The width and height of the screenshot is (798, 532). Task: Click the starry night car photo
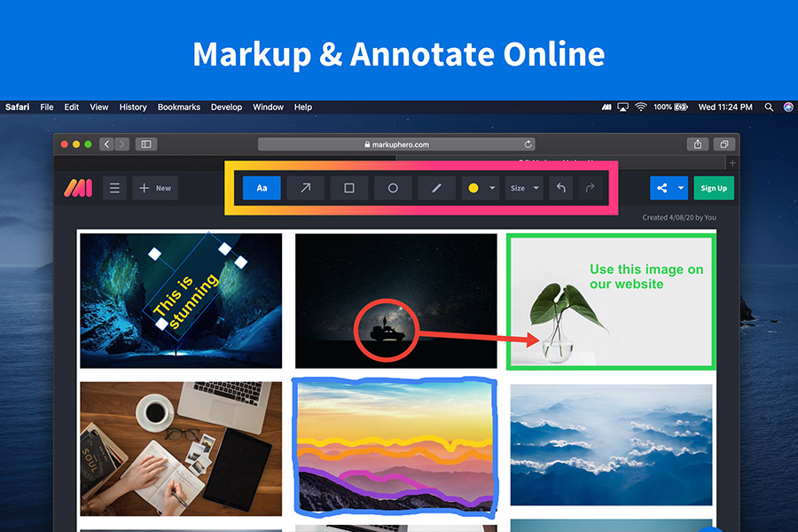click(x=396, y=301)
